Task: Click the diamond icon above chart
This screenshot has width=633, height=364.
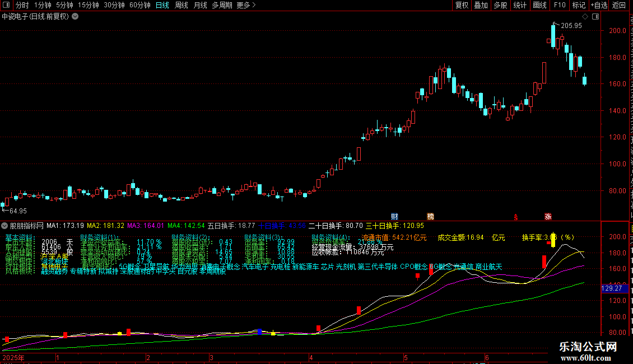Action: coord(585,17)
